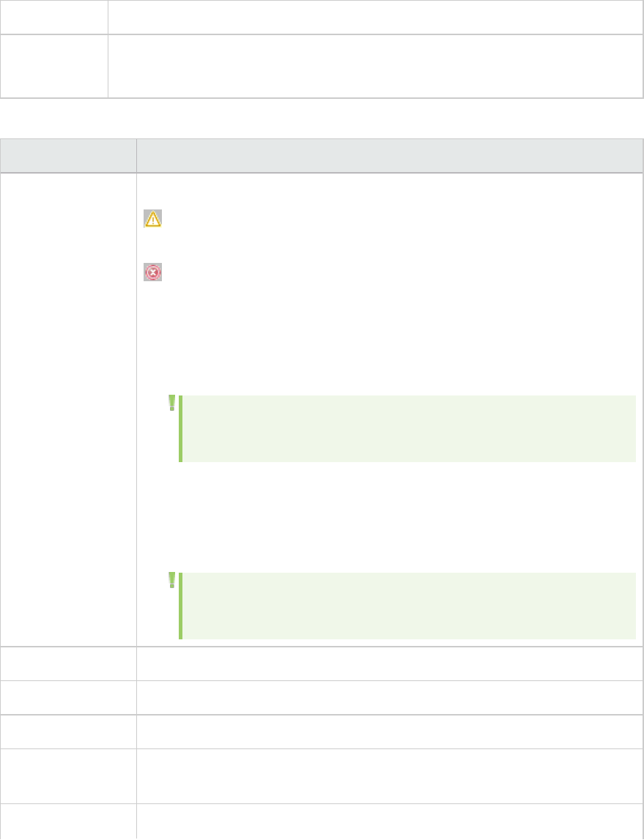Click the gray header cell of wide column
Viewport: 644px width, 840px height.
(389, 155)
